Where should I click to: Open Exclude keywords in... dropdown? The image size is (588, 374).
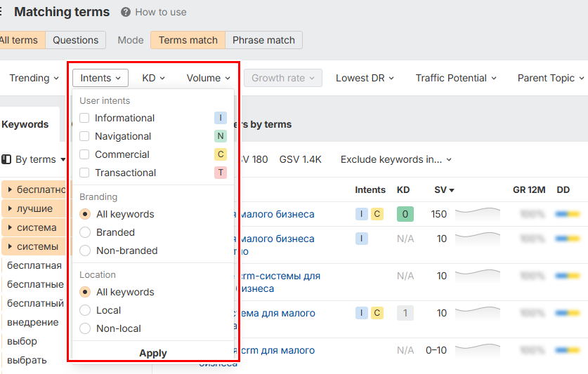(396, 159)
